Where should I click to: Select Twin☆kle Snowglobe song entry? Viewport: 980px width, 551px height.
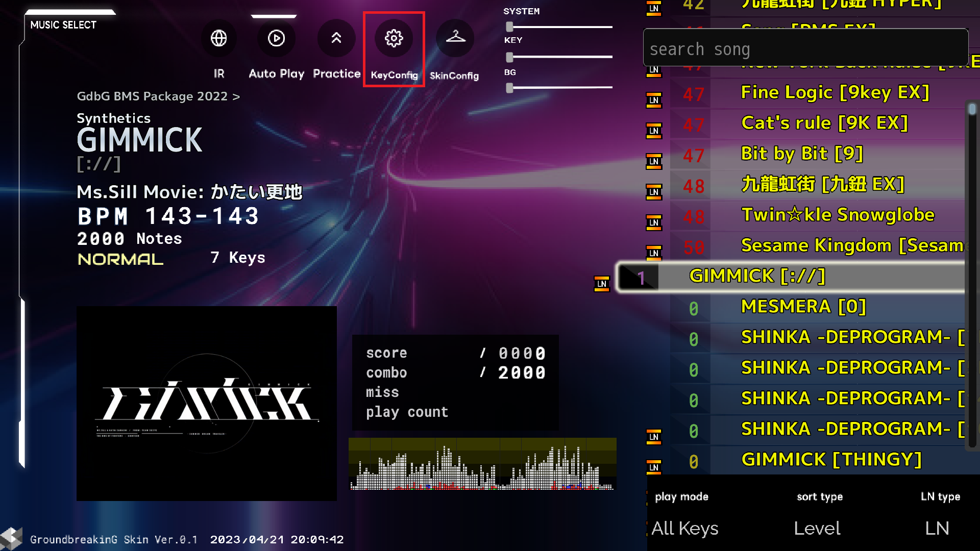tap(837, 215)
